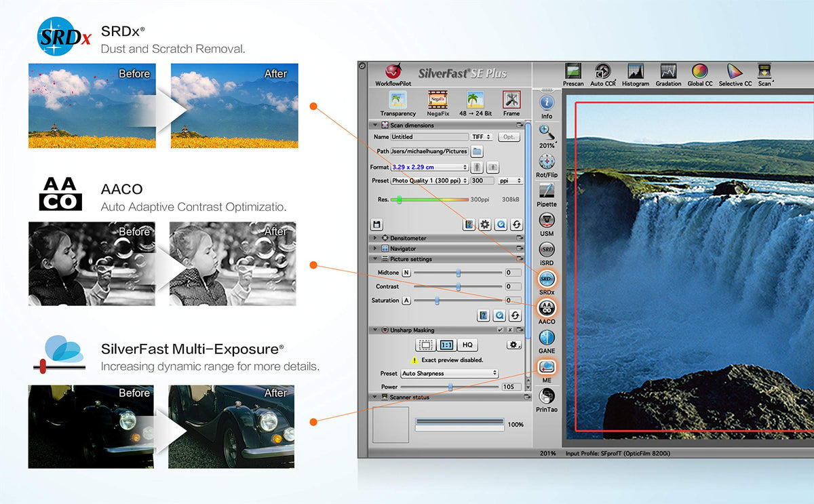Toggle the Midtone N switch

tap(406, 273)
